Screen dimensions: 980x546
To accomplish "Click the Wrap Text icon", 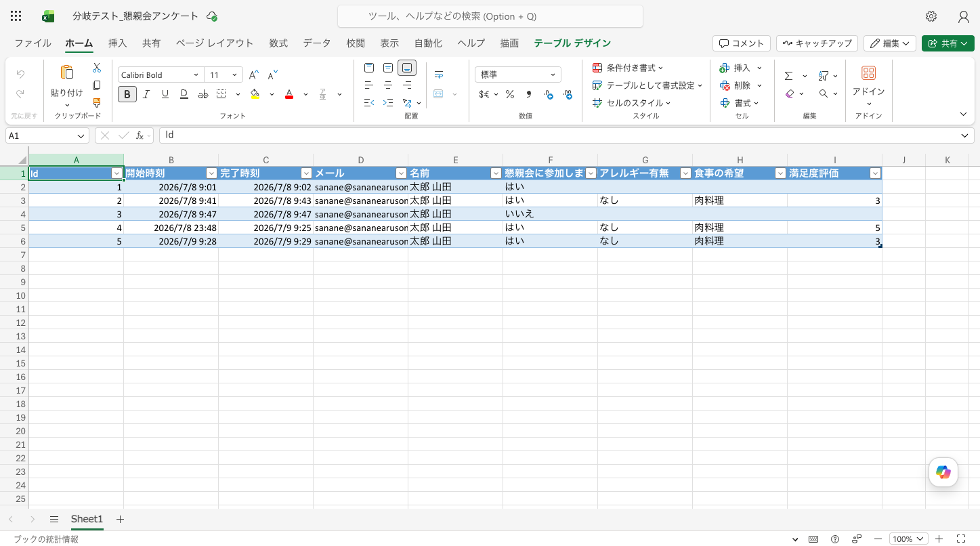I will pos(439,75).
